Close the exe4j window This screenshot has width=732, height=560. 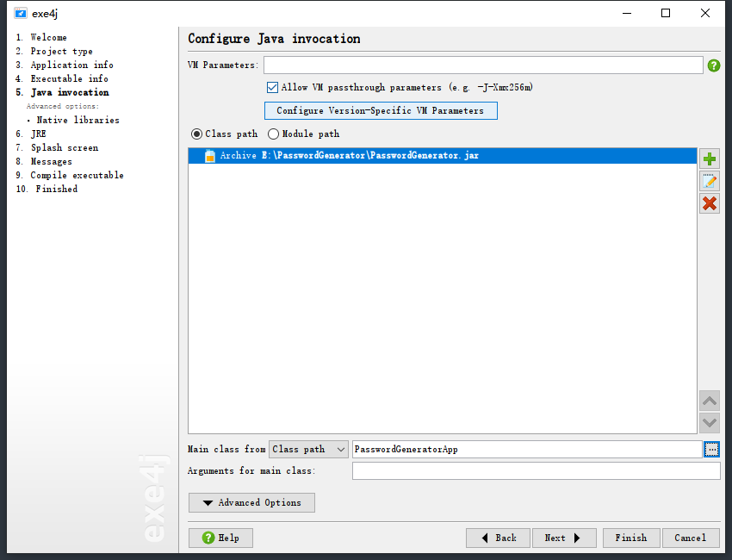[x=705, y=13]
